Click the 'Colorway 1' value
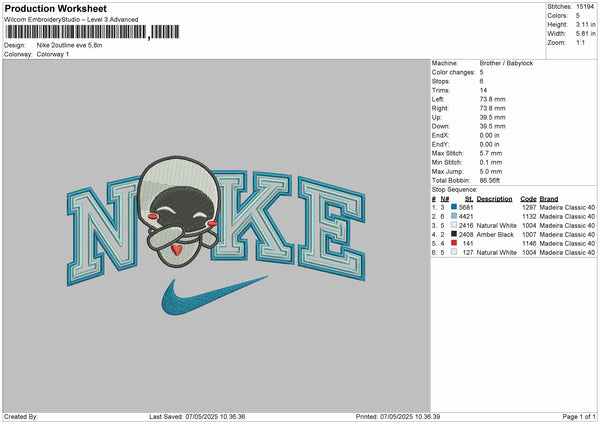The width and height of the screenshot is (600, 424). 53,54
